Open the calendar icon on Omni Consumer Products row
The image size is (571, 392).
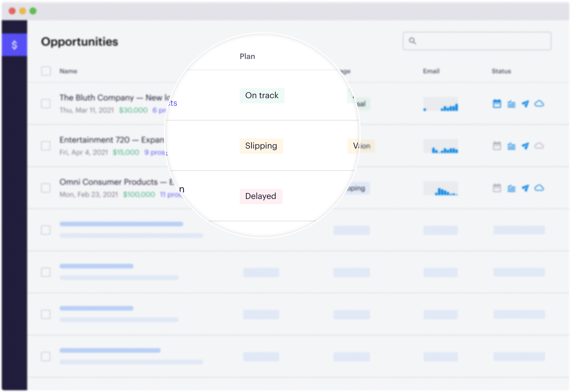click(x=498, y=188)
